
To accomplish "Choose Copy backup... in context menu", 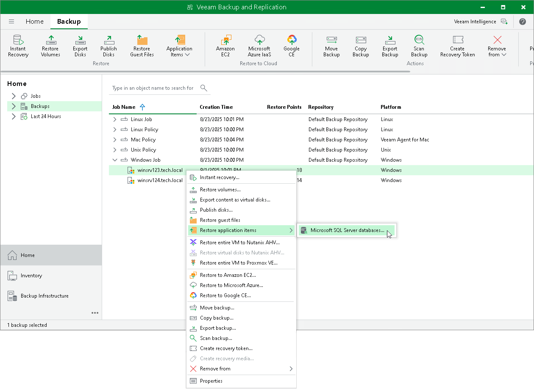I will [241, 318].
